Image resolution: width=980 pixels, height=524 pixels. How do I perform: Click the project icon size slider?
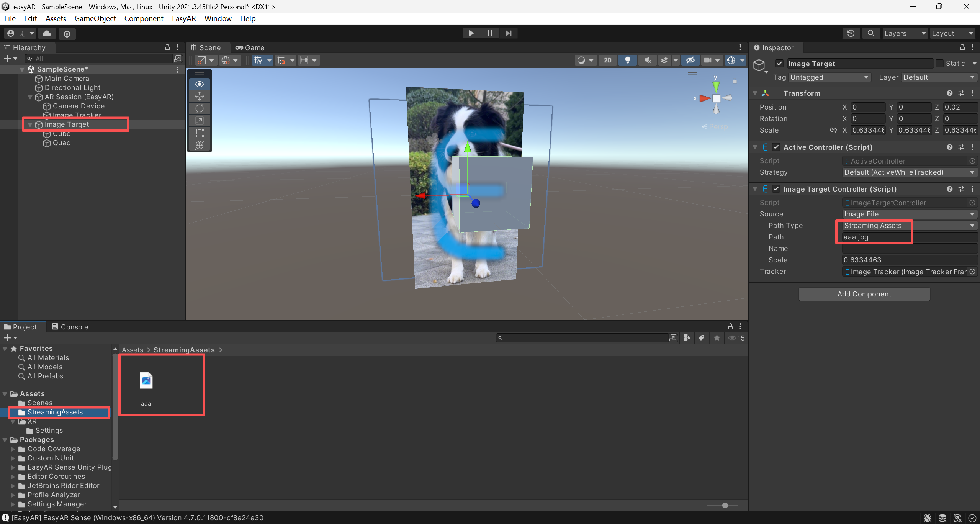point(725,506)
